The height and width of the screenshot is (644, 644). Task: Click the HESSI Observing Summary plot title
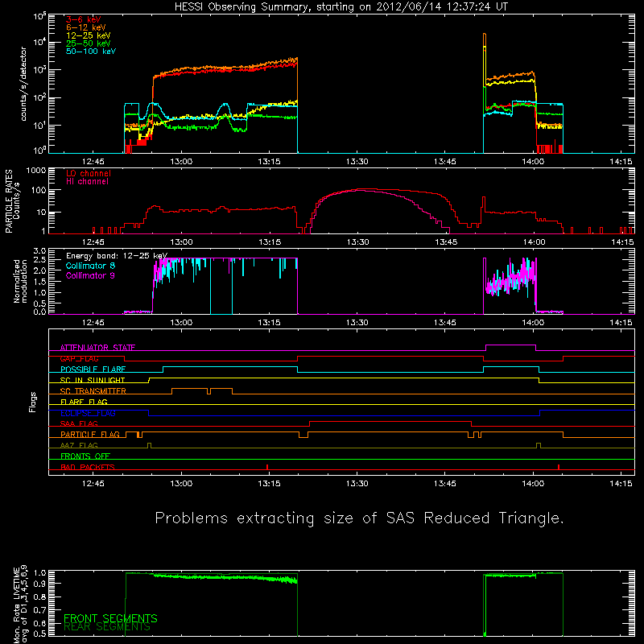tap(341, 7)
